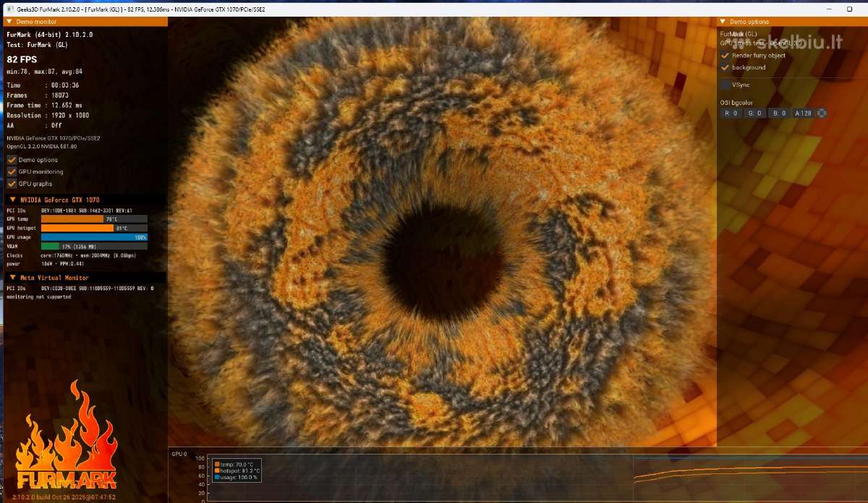Click the min/max/avg FPS text line
The image size is (868, 503).
44,72
